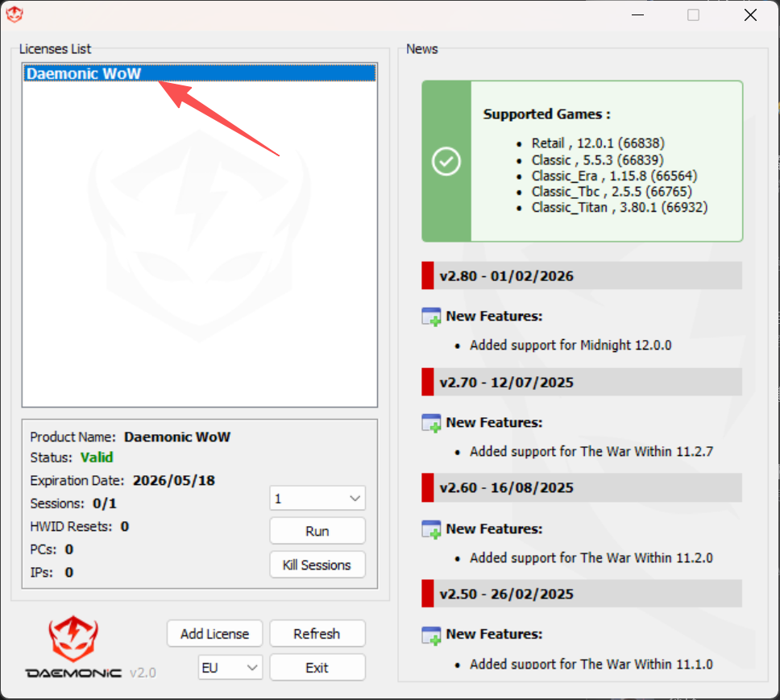Click 'Added support for Midnight 12.0.0'
Screen dimensions: 780x700
pos(570,345)
